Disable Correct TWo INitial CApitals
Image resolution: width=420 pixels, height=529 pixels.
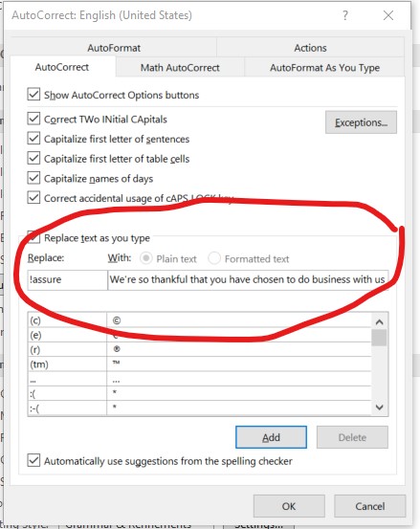click(x=33, y=119)
